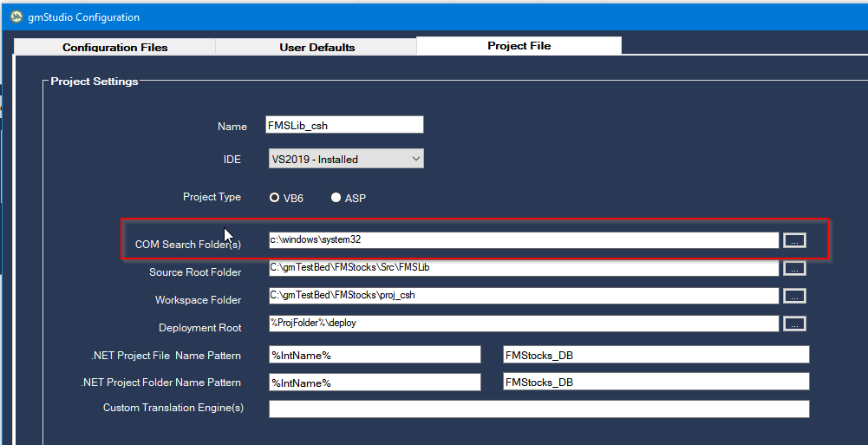Click the Source Root Folder text field

pos(523,267)
